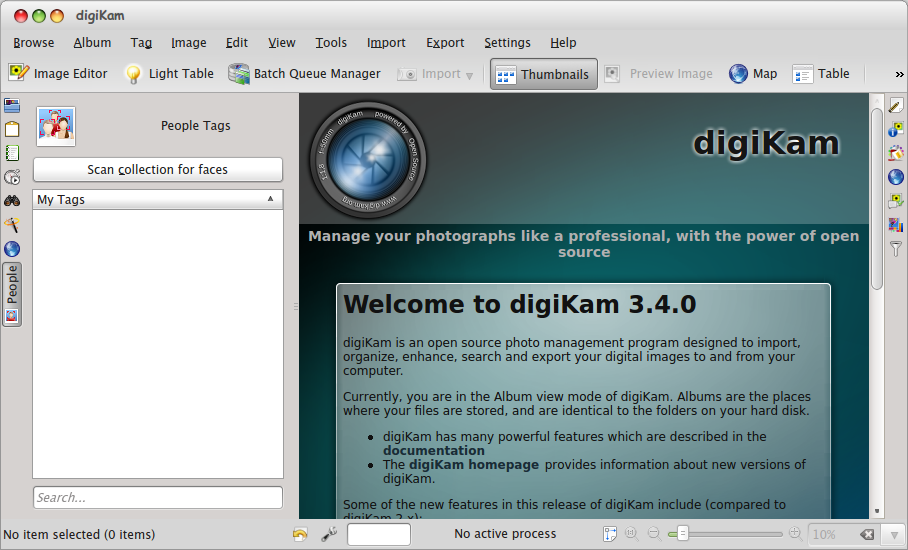The height and width of the screenshot is (550, 908).
Task: Click the People Tags faces icon
Action: pyautogui.click(x=56, y=126)
